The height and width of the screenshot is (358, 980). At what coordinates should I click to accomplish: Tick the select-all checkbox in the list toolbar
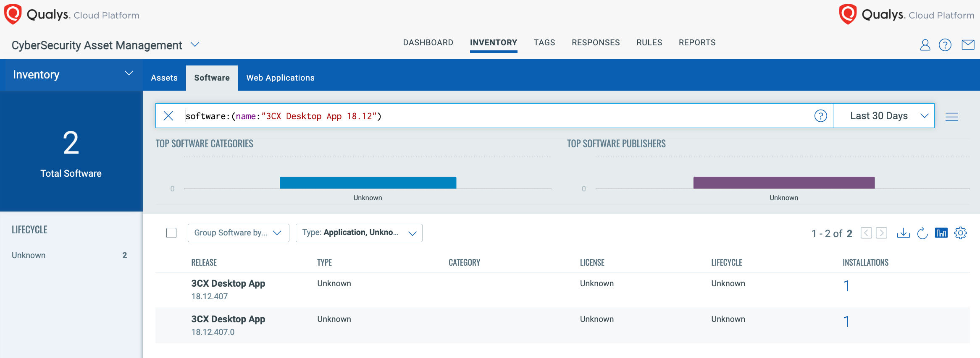(171, 233)
